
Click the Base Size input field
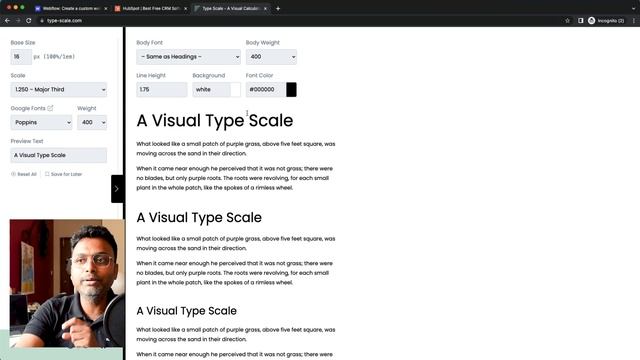coord(21,57)
